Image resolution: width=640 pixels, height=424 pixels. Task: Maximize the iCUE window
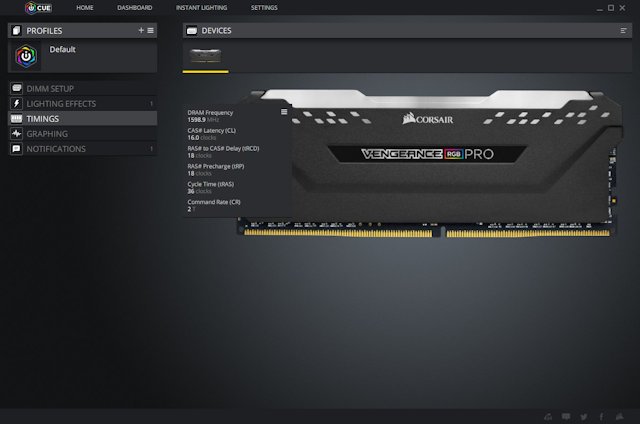click(x=611, y=8)
